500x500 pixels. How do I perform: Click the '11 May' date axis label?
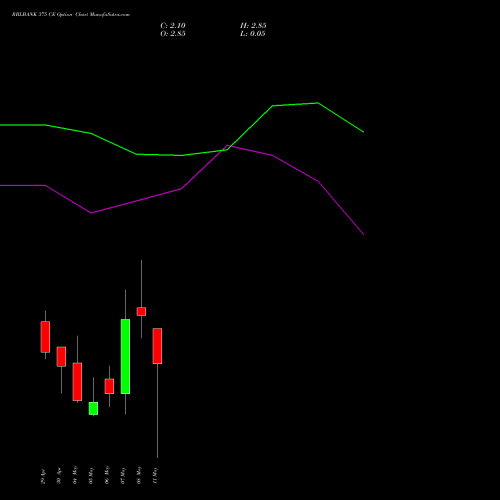[155, 475]
